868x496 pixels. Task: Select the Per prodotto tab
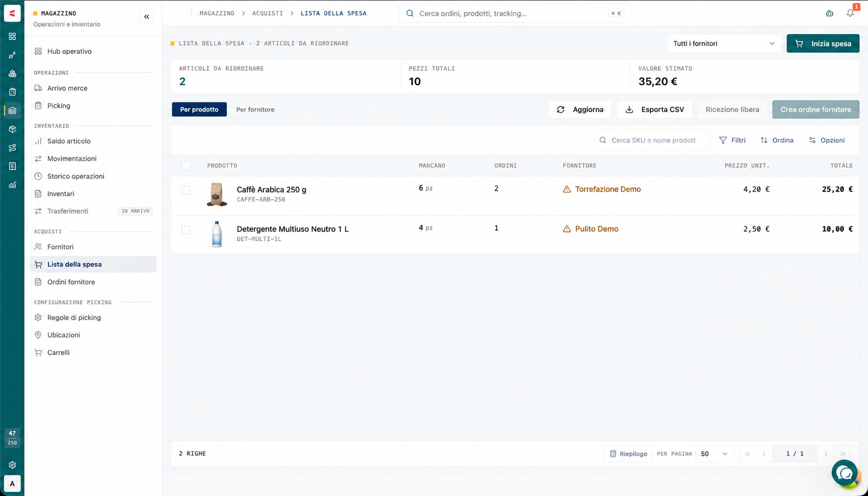pos(199,109)
